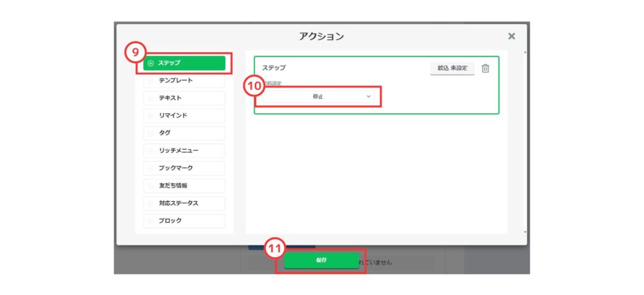Choose the テキスト action item
The width and height of the screenshot is (644, 295).
coord(185,98)
